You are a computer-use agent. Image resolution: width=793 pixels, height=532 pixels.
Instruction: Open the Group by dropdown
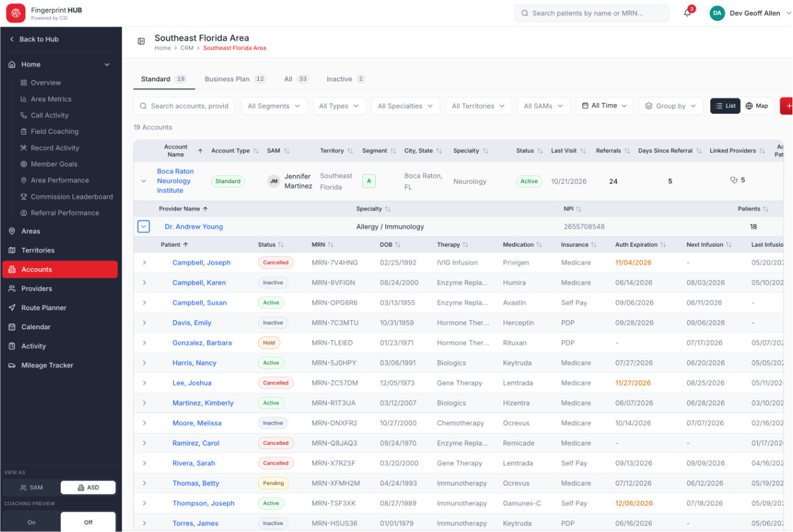click(x=671, y=106)
